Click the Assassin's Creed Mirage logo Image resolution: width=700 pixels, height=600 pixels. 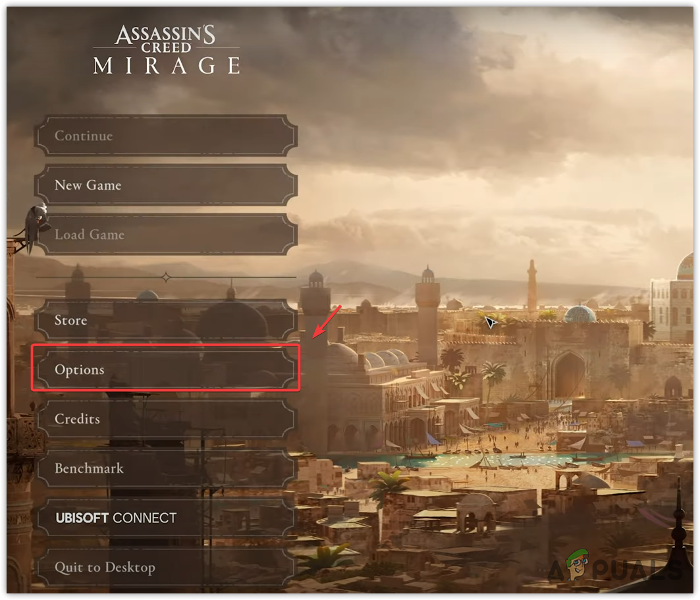tap(166, 49)
